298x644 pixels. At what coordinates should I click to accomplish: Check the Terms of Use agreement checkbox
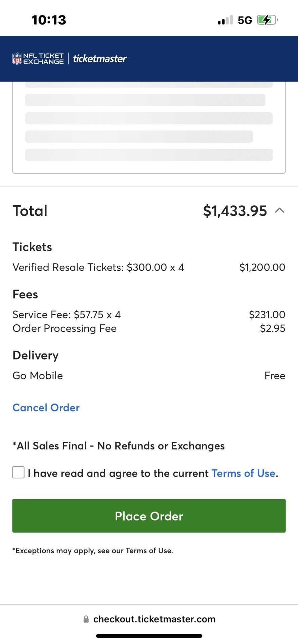point(18,472)
